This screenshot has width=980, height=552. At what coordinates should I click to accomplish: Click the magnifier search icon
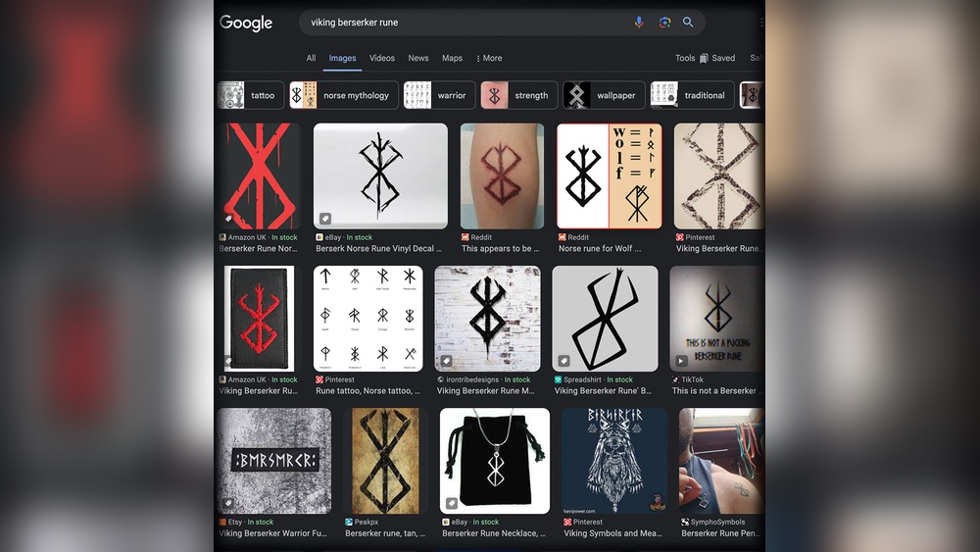pyautogui.click(x=688, y=22)
